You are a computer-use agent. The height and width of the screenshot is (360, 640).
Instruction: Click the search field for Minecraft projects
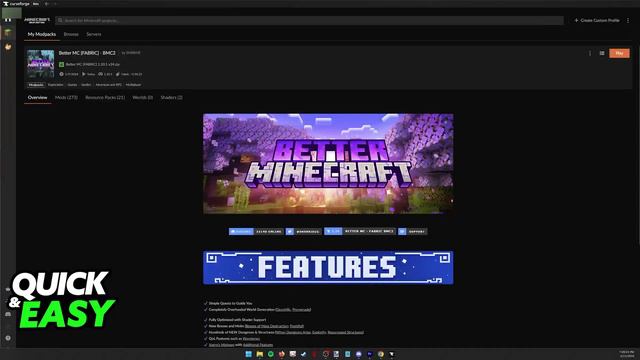coord(309,20)
